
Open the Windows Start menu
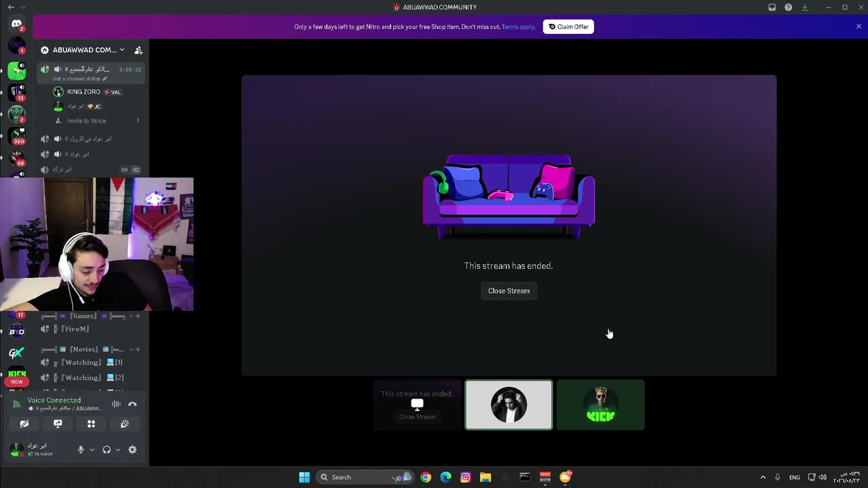tap(304, 477)
